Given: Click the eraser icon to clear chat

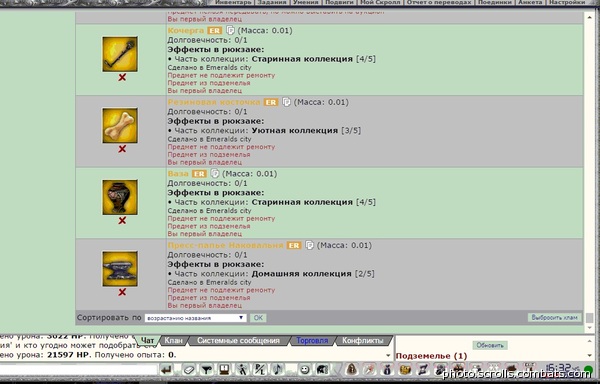Looking at the screenshot, I should pyautogui.click(x=189, y=370).
